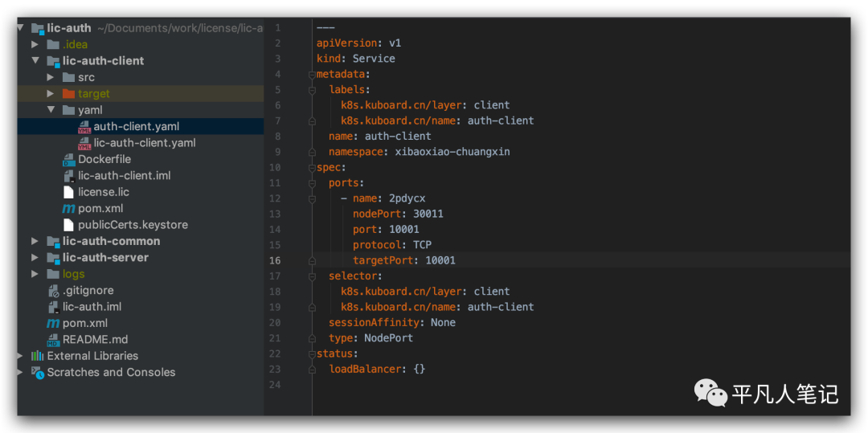Select the lic-auth.iml file
Image resolution: width=868 pixels, height=433 pixels.
point(92,307)
